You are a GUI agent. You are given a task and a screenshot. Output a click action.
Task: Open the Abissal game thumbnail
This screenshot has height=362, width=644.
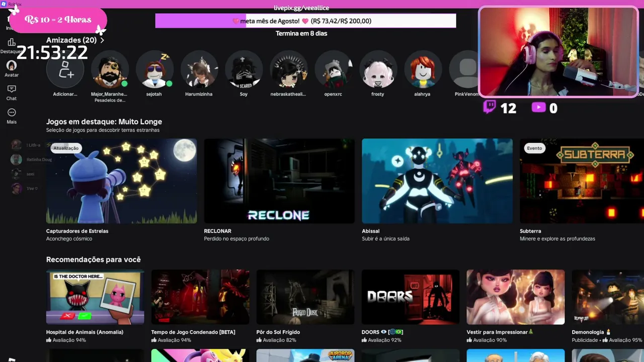tap(437, 181)
